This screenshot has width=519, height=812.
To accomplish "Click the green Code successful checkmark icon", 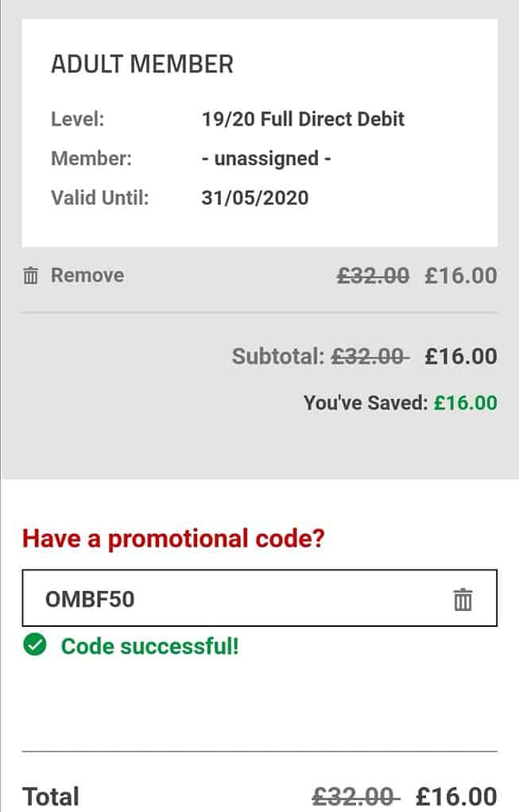I will [x=35, y=644].
